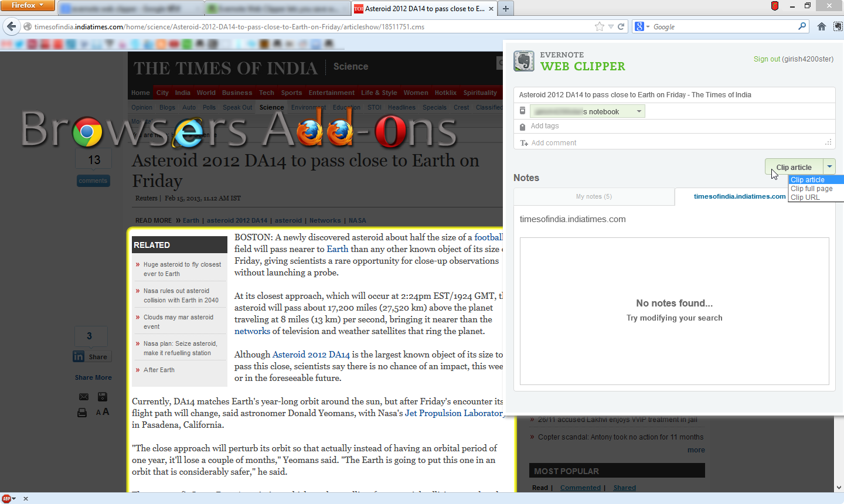
Task: Click the Add comment field
Action: tap(674, 142)
